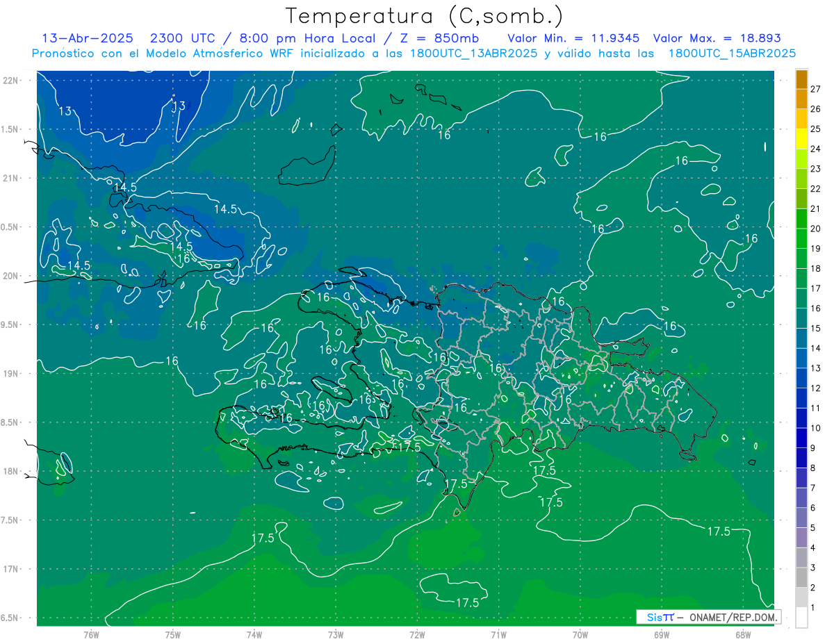Click the longitude axis label "76W"
This screenshot has width=834, height=644.
(x=91, y=635)
